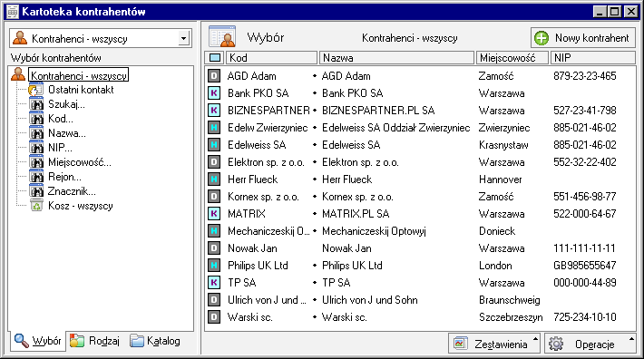Click binoculars icon next to Miejscowość...
Image resolution: width=644 pixels, height=359 pixels.
[36, 162]
